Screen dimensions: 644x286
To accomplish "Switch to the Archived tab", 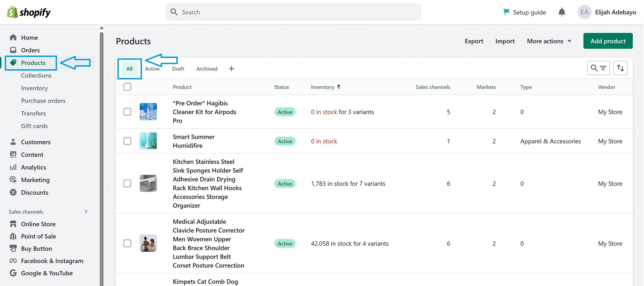I will (x=207, y=69).
